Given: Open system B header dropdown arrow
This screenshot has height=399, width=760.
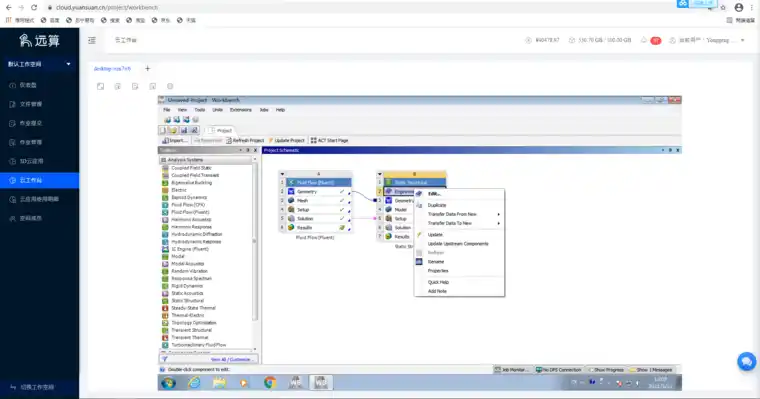Looking at the screenshot, I should point(380,174).
